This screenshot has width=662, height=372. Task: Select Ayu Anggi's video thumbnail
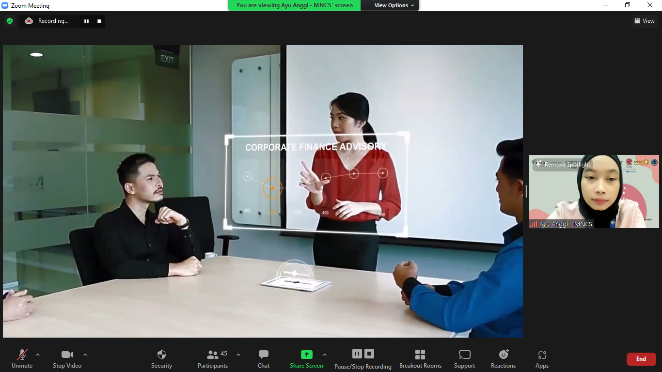[x=594, y=191]
